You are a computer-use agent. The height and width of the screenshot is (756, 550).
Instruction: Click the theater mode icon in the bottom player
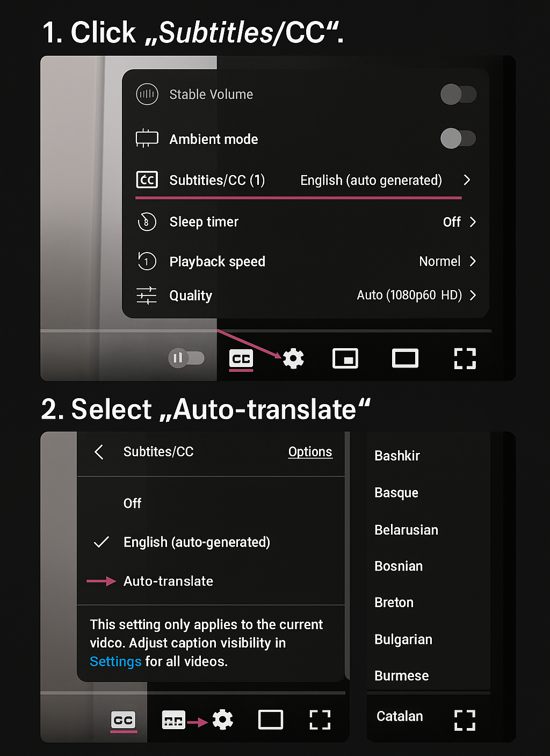point(271,719)
